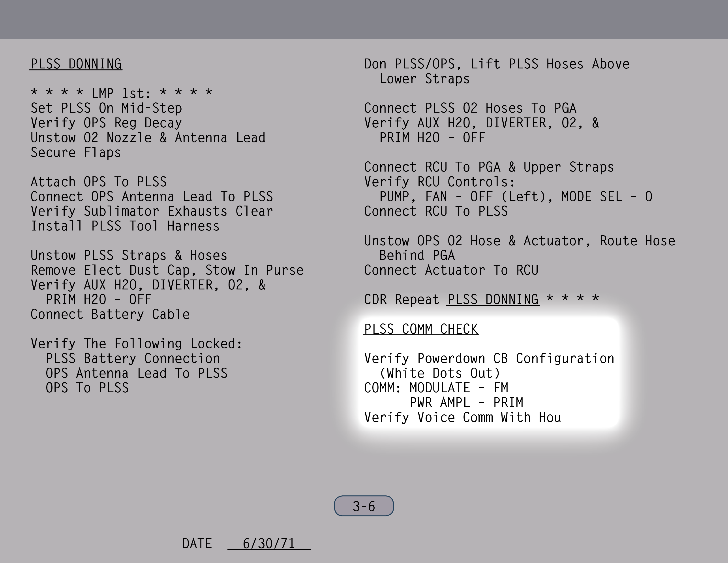Click the COMM: MODULATE - FM line
The height and width of the screenshot is (563, 728).
point(436,388)
